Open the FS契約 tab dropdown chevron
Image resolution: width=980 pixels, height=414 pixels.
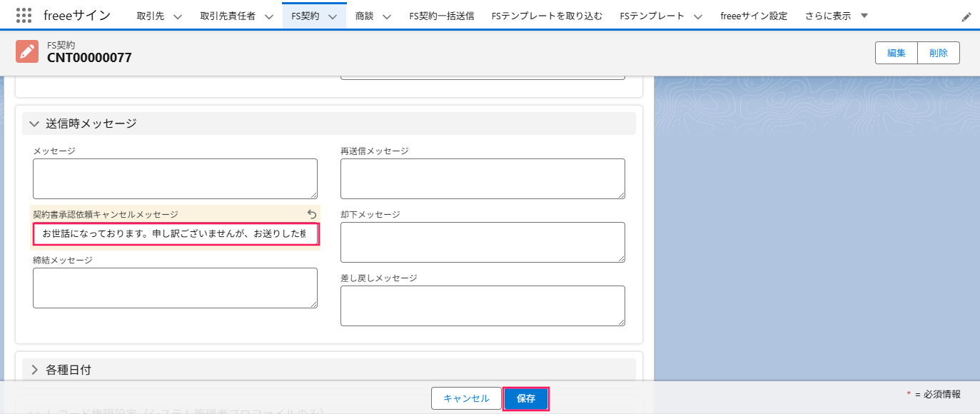point(333,16)
